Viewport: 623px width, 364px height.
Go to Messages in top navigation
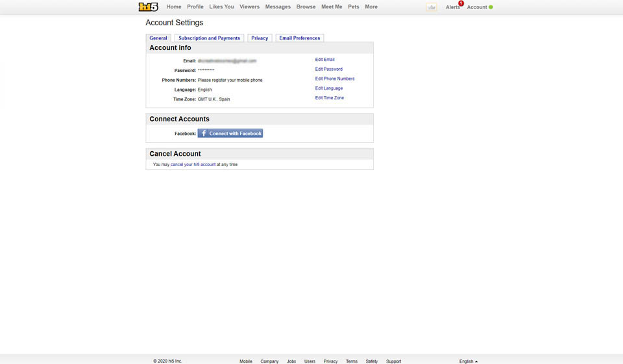point(278,7)
